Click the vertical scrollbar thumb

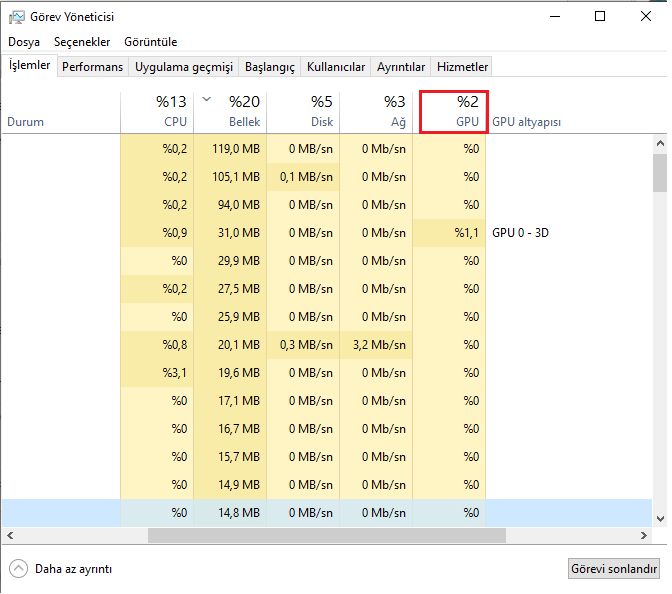click(660, 173)
